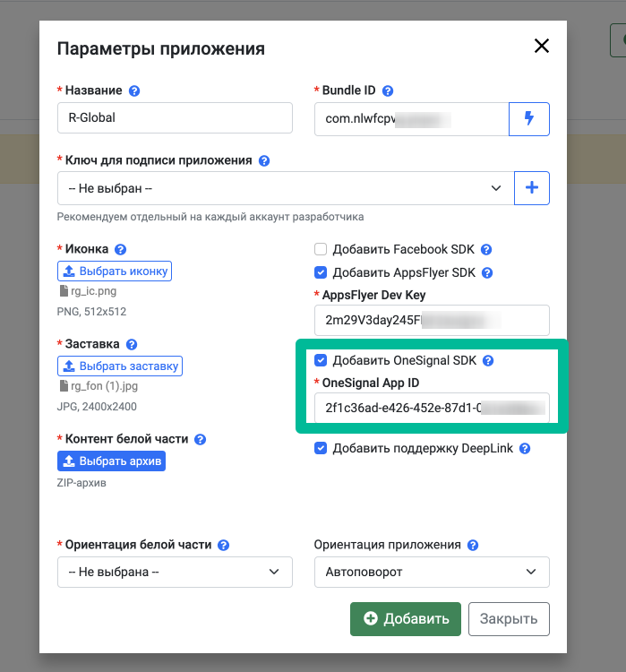Expand the signing key dropdown
Screen dimensions: 626x672
coord(286,188)
